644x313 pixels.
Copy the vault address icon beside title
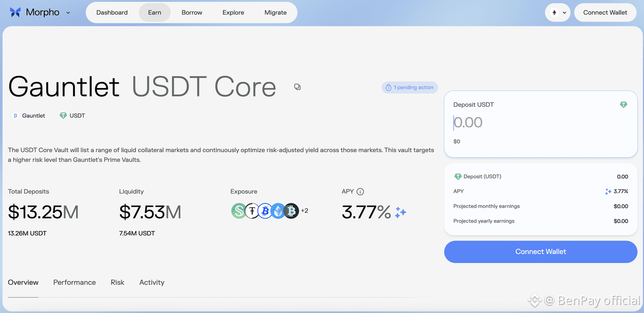point(297,87)
